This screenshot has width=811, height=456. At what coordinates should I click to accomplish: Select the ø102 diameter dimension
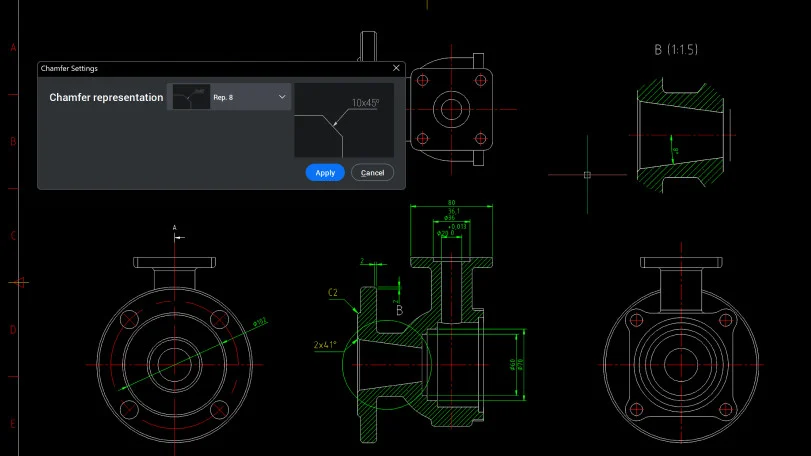click(260, 323)
